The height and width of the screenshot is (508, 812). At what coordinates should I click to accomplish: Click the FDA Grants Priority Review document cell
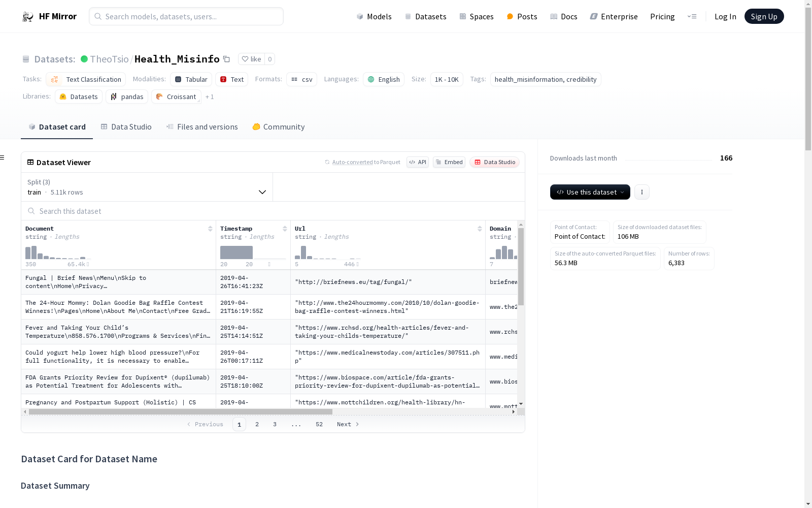pyautogui.click(x=118, y=382)
